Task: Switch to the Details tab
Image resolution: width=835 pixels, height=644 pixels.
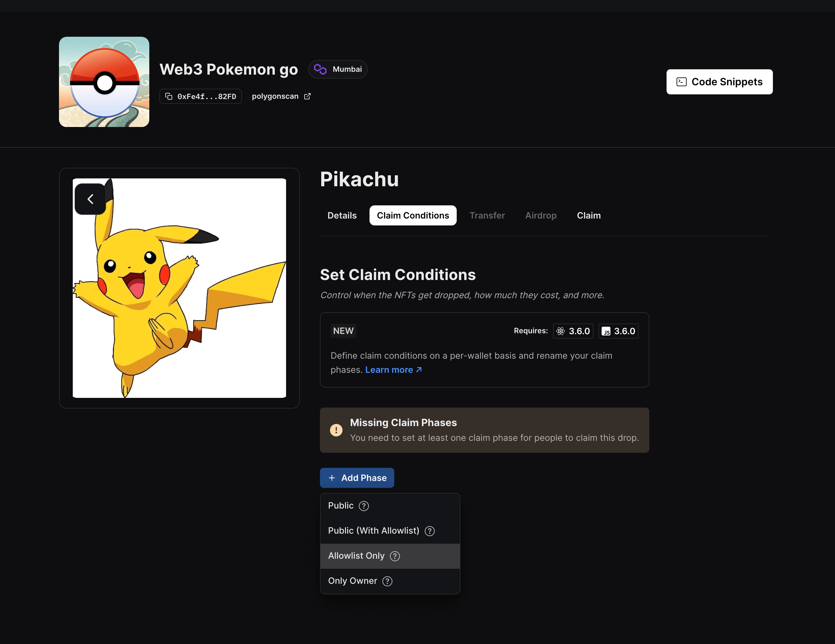Action: point(342,216)
